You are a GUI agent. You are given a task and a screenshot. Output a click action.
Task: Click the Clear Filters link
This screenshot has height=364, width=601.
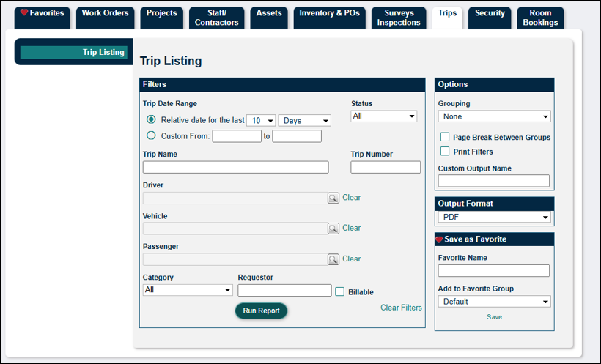tap(401, 308)
